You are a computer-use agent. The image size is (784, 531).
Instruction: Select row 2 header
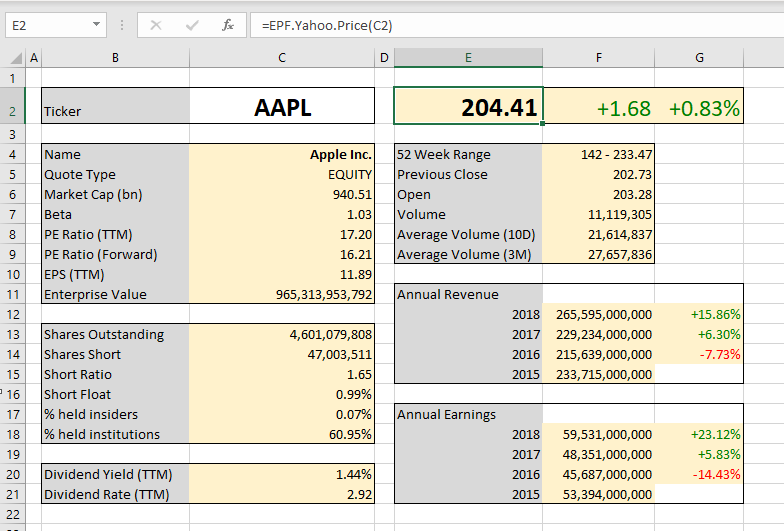(x=12, y=106)
